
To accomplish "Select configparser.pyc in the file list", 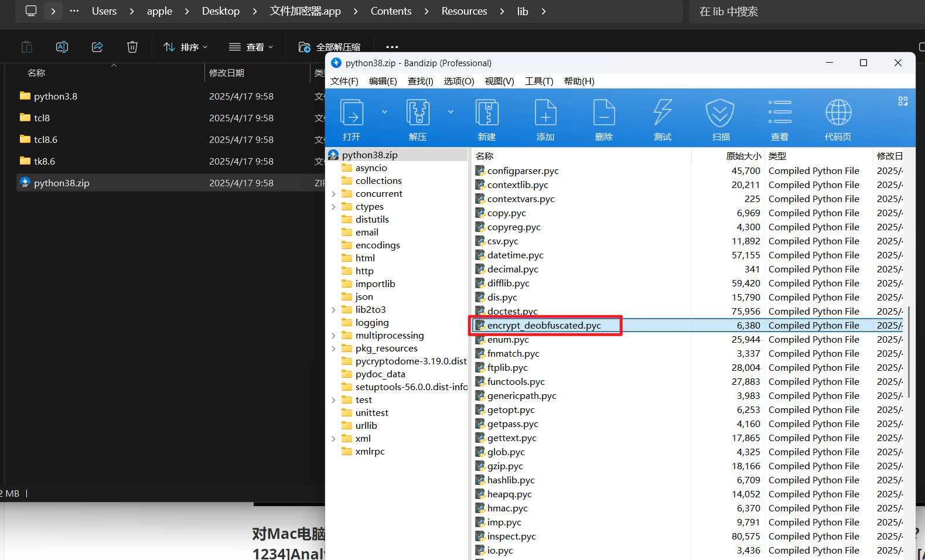I will coord(523,171).
